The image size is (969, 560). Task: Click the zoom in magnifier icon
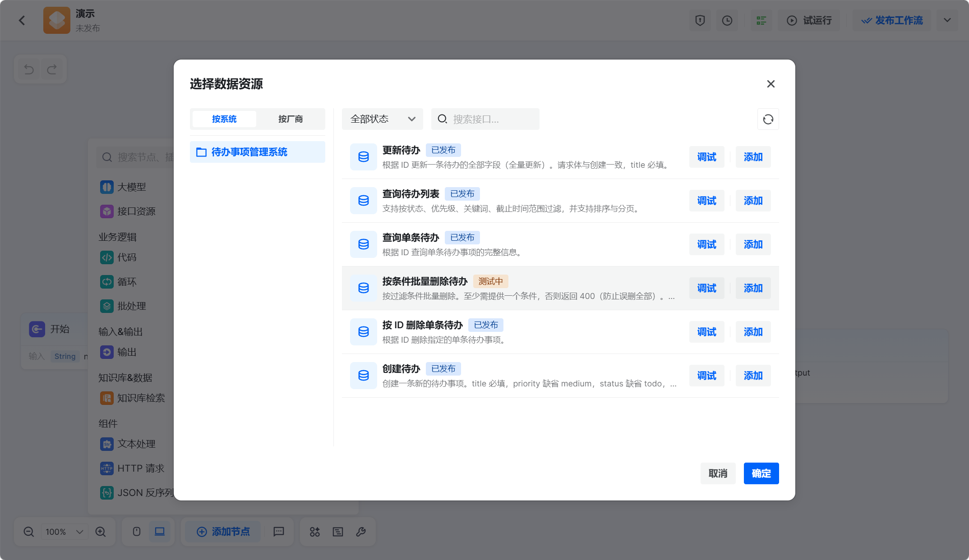click(100, 532)
